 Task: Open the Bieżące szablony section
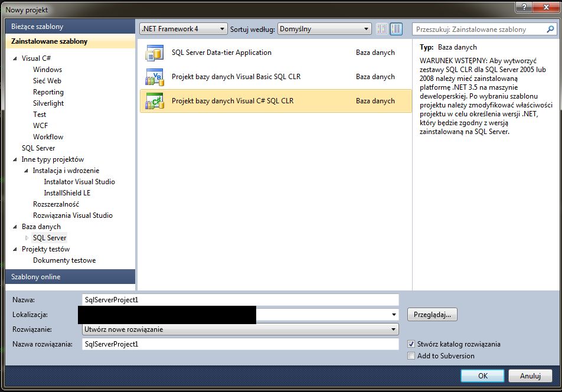[x=70, y=27]
